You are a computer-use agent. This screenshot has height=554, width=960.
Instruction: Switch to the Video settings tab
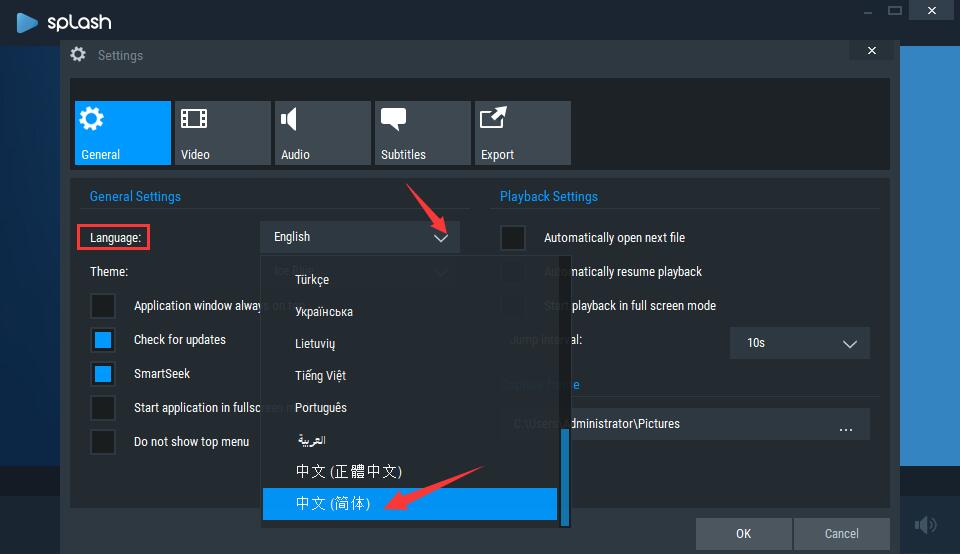click(x=222, y=132)
